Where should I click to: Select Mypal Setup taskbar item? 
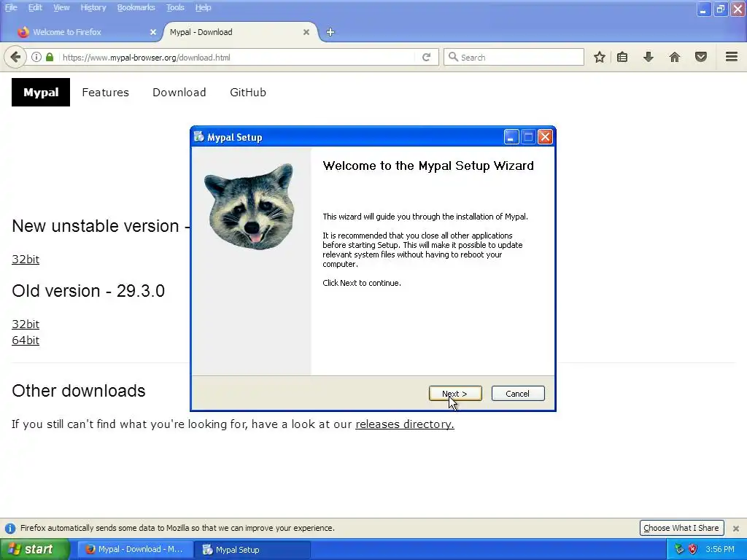pos(252,550)
